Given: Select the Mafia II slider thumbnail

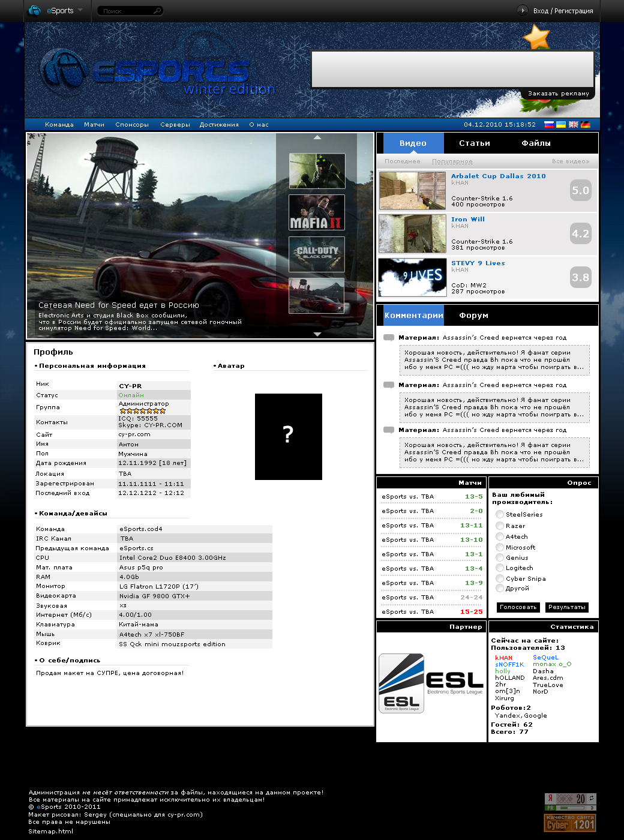Looking at the screenshot, I should click(x=317, y=212).
